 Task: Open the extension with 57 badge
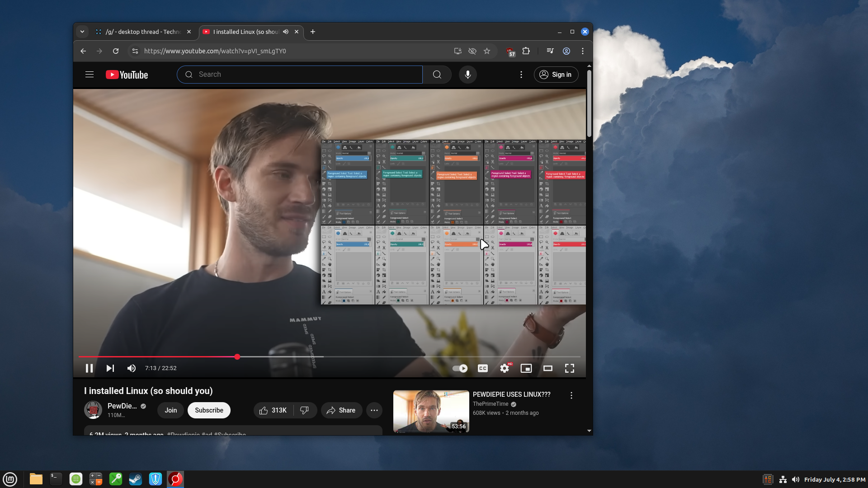pyautogui.click(x=510, y=52)
